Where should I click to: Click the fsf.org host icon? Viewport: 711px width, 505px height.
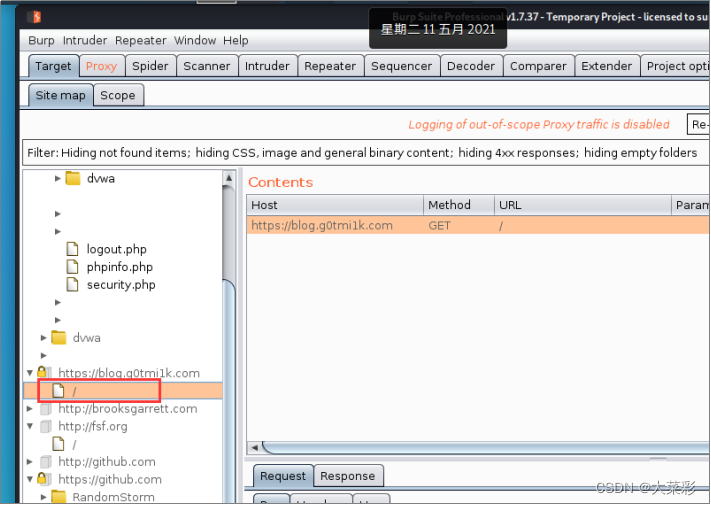click(45, 427)
